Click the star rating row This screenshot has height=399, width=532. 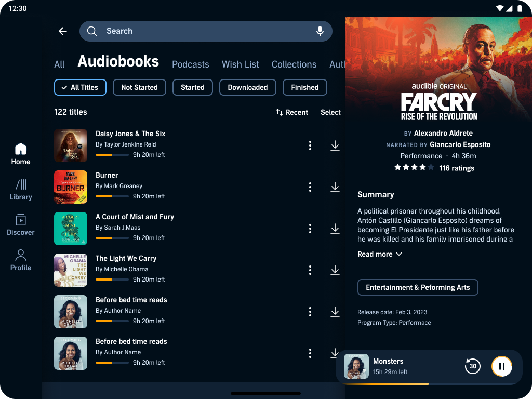tap(414, 167)
